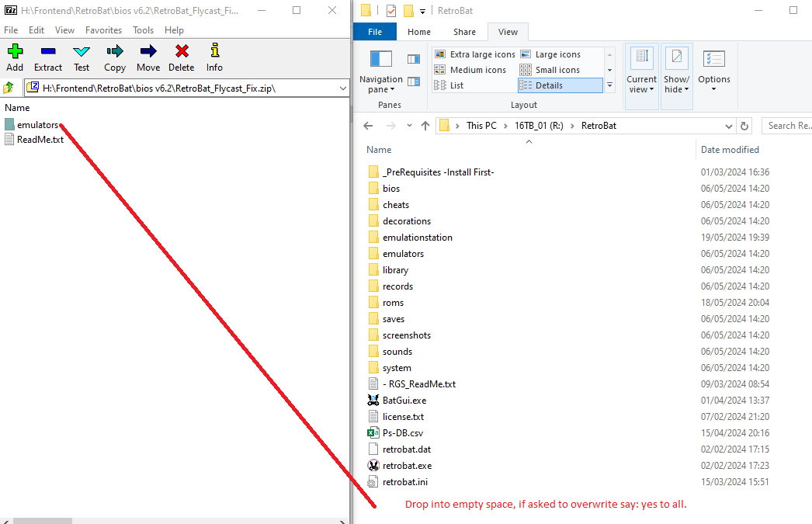Click the Add button in 7-Zip toolbar

(x=15, y=57)
